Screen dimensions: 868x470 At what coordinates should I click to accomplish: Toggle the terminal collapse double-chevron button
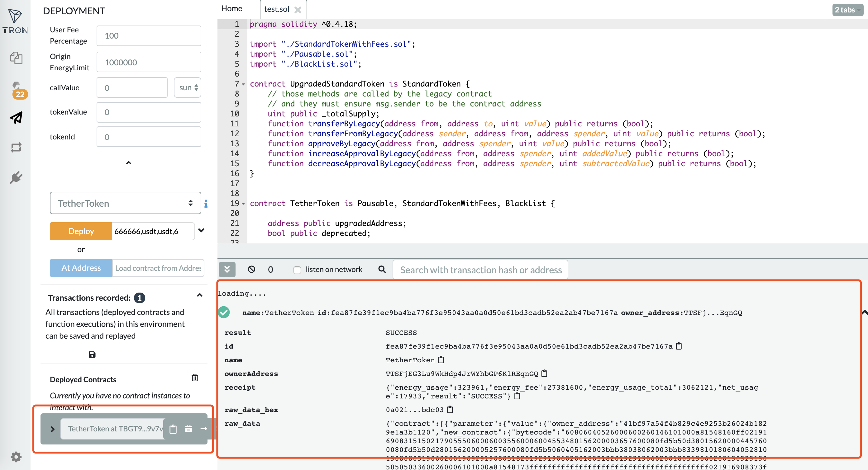(227, 269)
